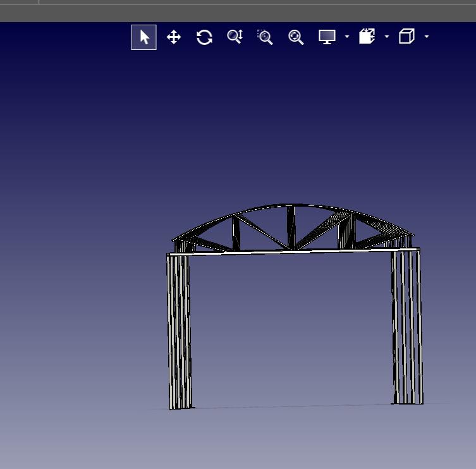Activate the pan view tool
The width and height of the screenshot is (476, 469).
(x=174, y=37)
